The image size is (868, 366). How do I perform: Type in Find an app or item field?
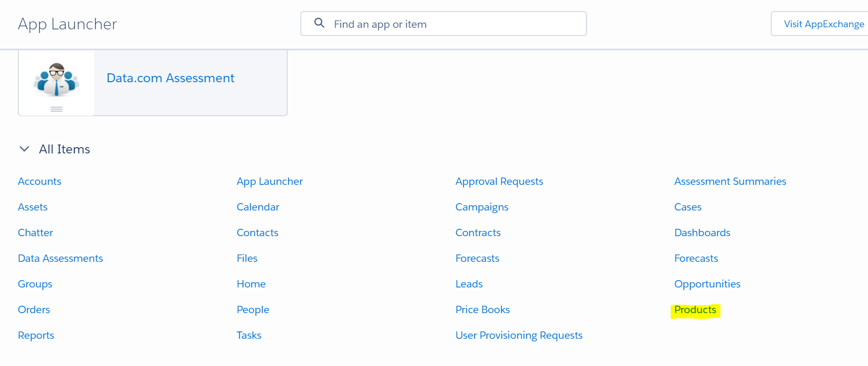coord(450,24)
